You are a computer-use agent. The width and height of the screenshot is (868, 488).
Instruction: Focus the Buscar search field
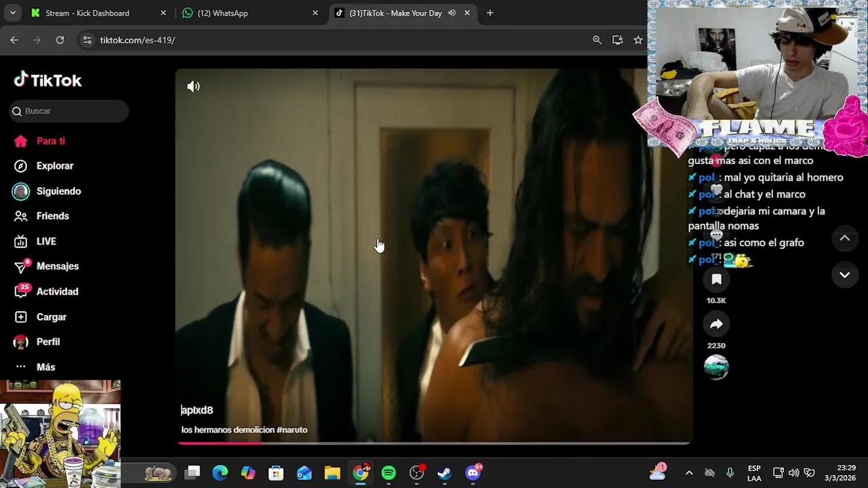[x=68, y=111]
